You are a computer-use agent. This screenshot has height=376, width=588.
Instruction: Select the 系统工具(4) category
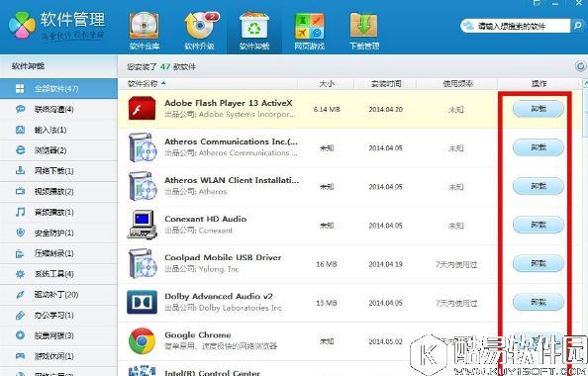tap(58, 274)
